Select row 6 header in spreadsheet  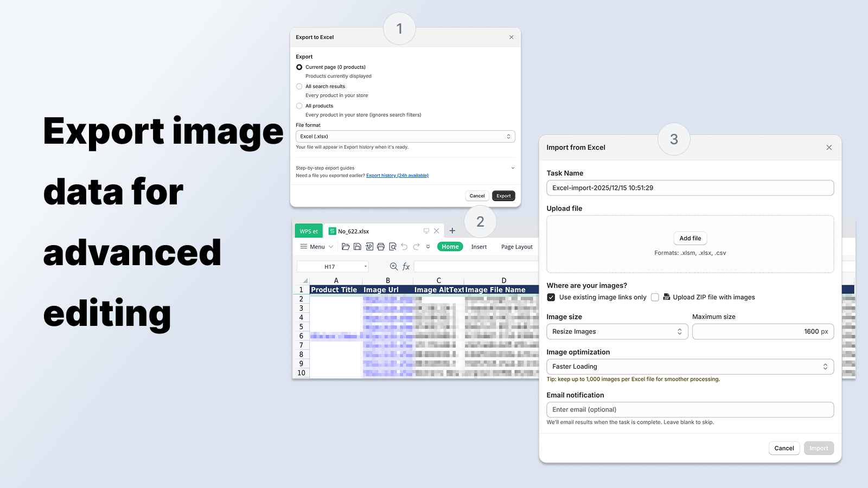[301, 336]
